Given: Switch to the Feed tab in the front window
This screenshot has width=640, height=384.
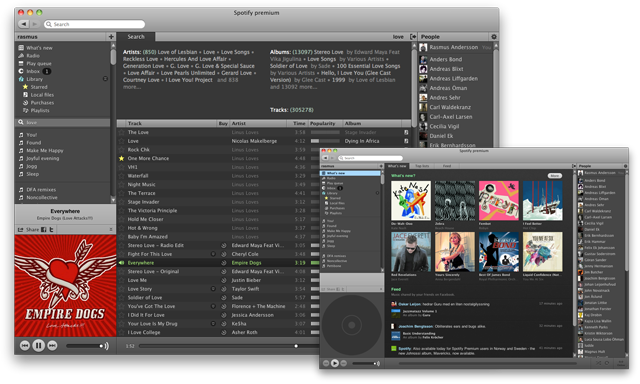Looking at the screenshot, I should click(x=447, y=166).
